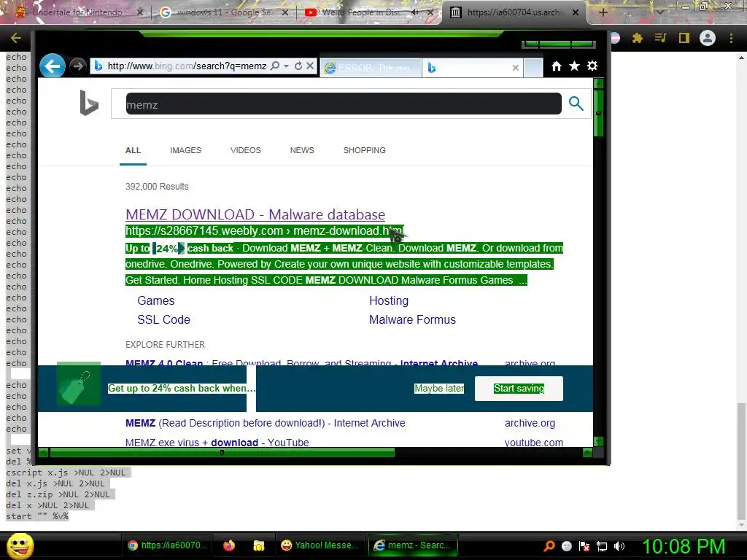Refresh the page in Internet Explorer
The height and width of the screenshot is (560, 747).
tap(298, 66)
